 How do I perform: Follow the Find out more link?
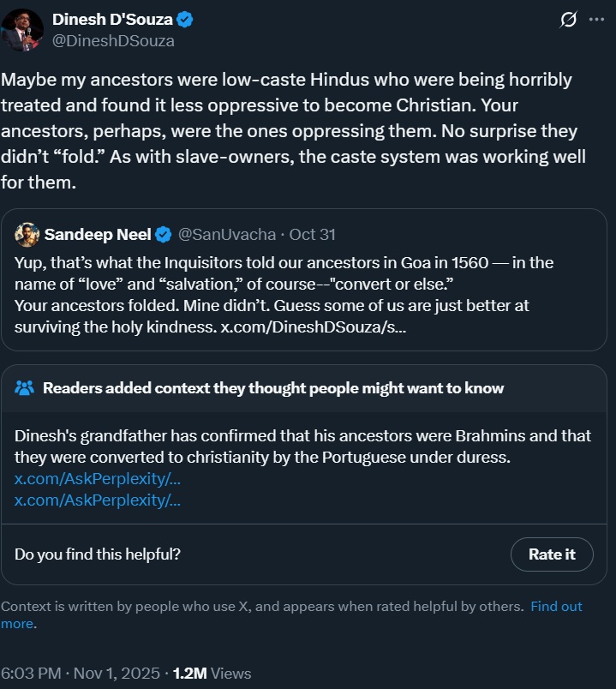pos(556,607)
